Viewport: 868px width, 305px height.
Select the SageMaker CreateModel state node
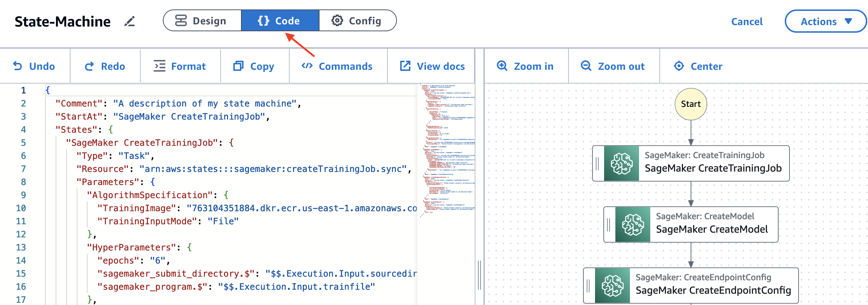pyautogui.click(x=691, y=224)
